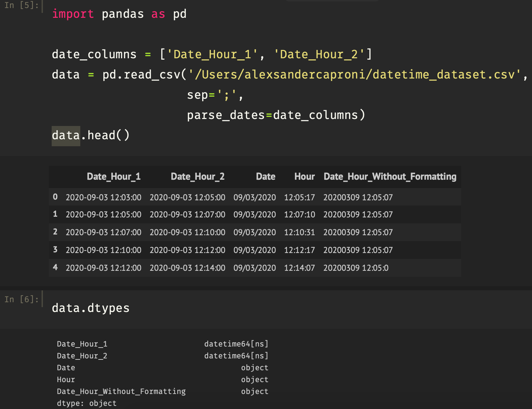This screenshot has width=532, height=409.
Task: Select row index 0 in the dataframe
Action: click(x=55, y=197)
